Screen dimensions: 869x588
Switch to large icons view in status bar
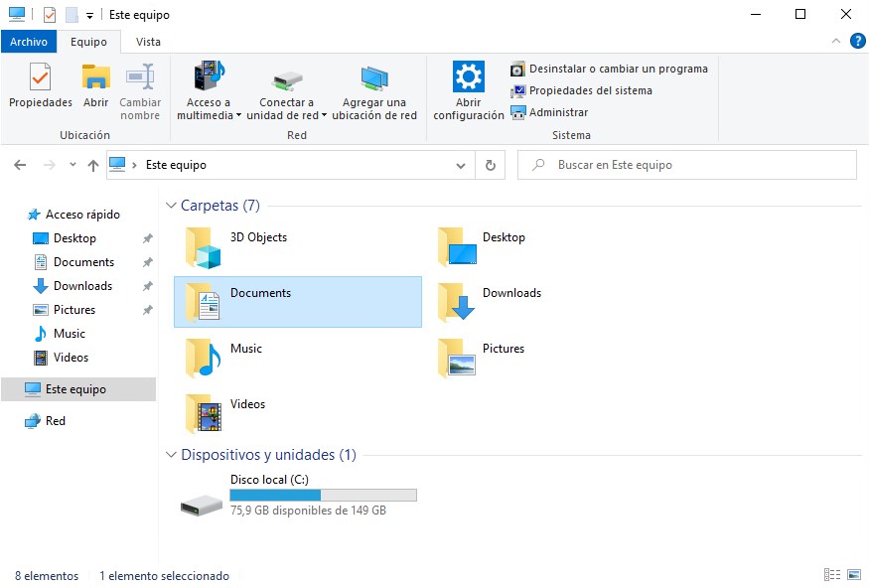pyautogui.click(x=852, y=575)
